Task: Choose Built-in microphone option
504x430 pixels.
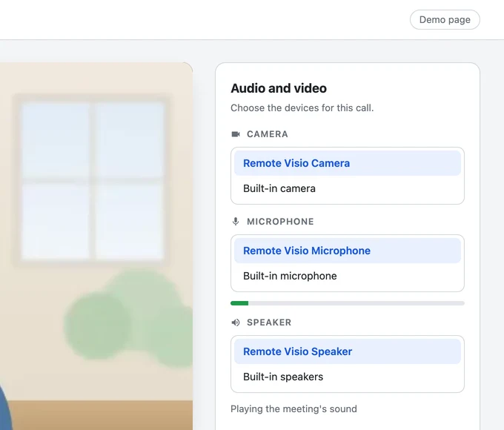Action: [x=348, y=276]
